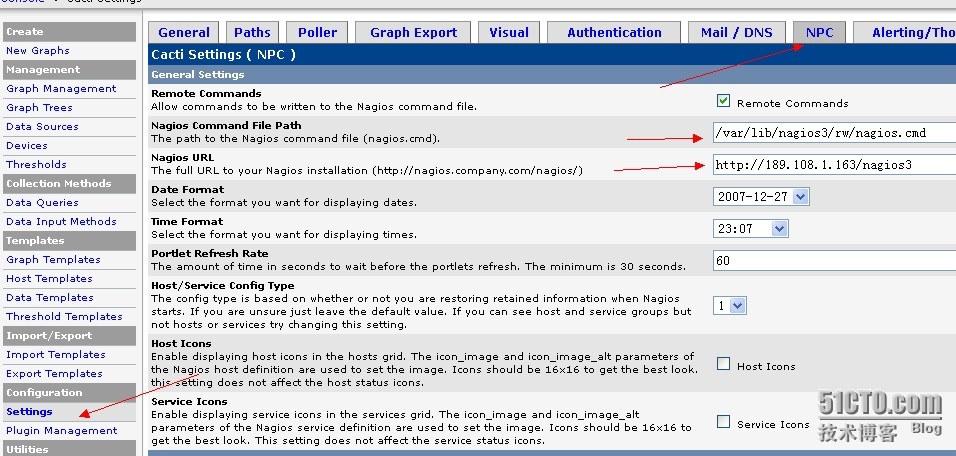
Task: Click the Remote Commands setting label
Action: click(206, 93)
